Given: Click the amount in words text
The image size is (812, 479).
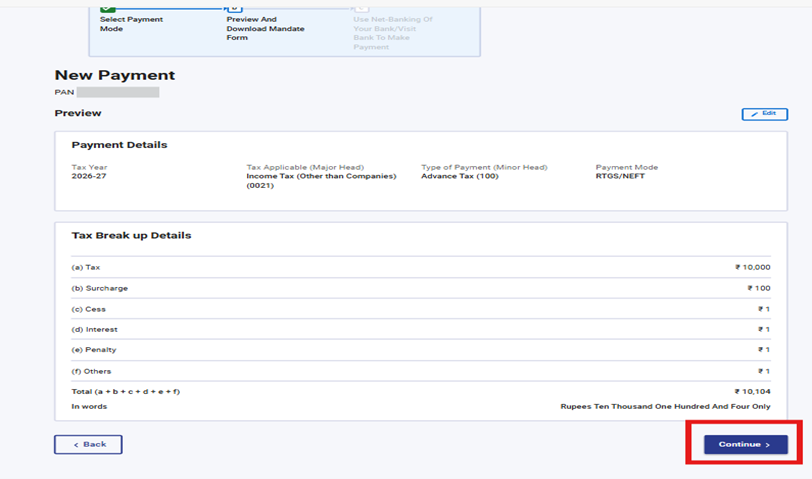Looking at the screenshot, I should 665,407.
